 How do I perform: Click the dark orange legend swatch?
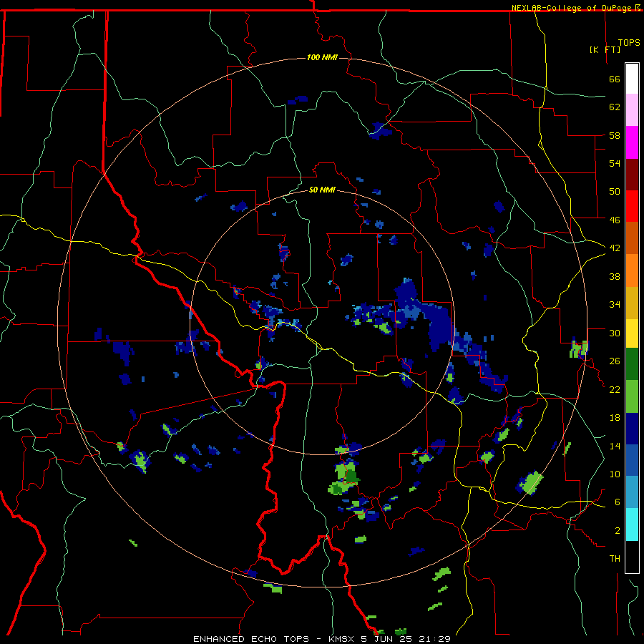(632, 238)
